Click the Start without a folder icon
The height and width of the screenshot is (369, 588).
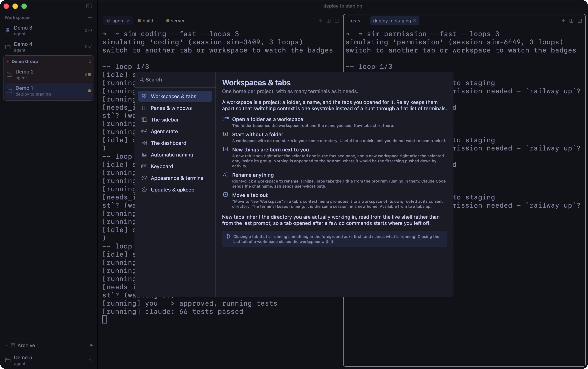(226, 134)
